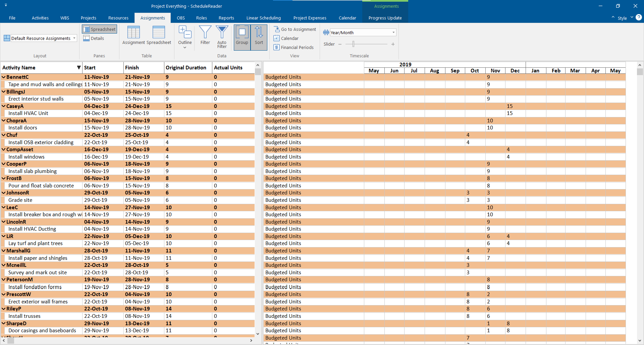
Task: Collapse the SharpeD group
Action: coord(4,324)
